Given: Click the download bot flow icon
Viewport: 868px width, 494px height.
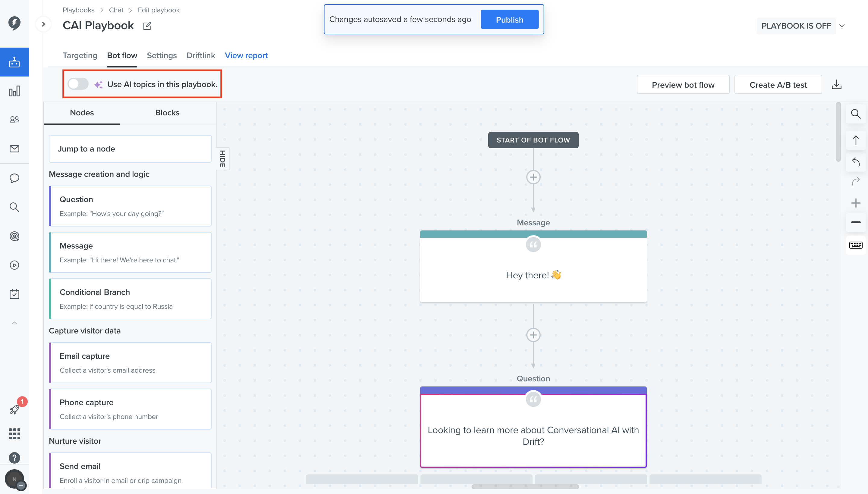Looking at the screenshot, I should tap(836, 84).
